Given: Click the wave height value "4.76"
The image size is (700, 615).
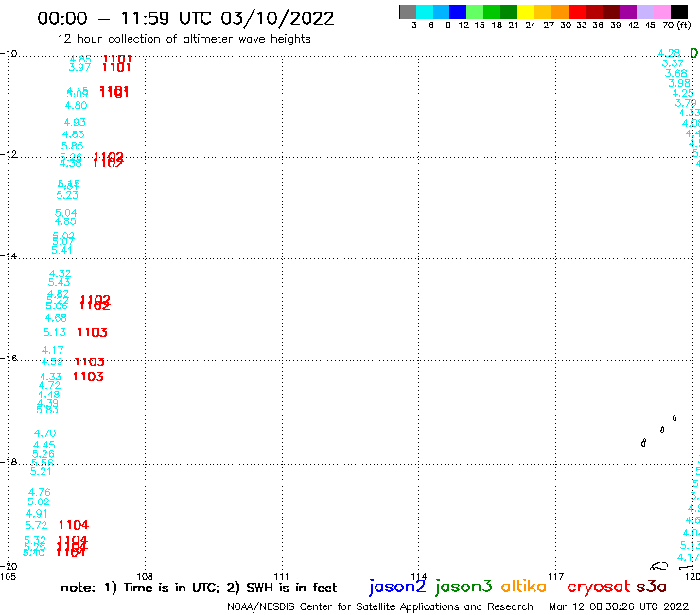Looking at the screenshot, I should [40, 493].
